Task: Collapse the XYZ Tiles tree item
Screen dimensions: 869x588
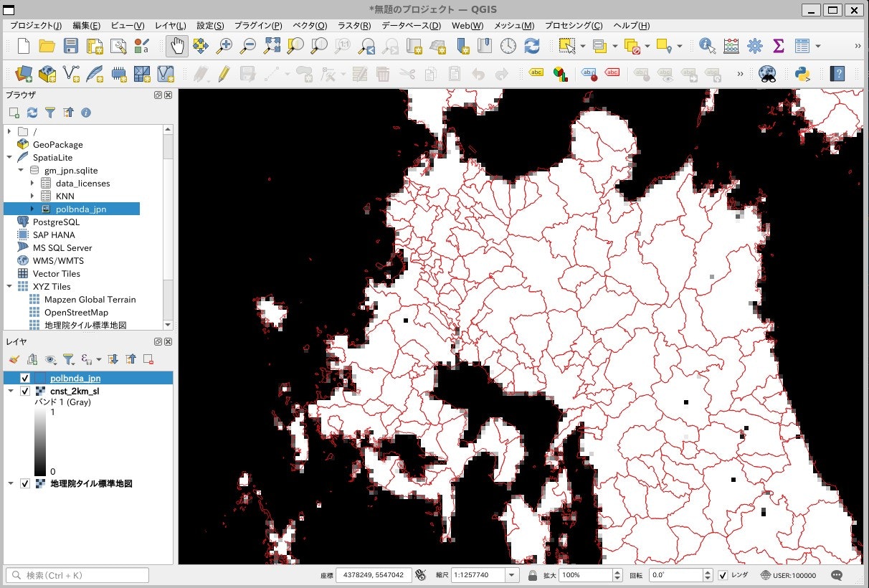Action: click(x=9, y=286)
